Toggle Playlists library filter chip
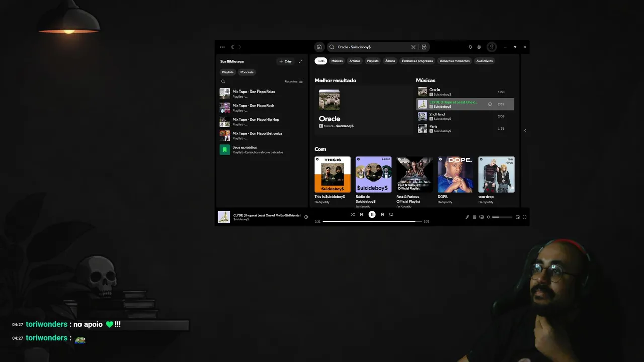The image size is (644, 362). (x=228, y=72)
